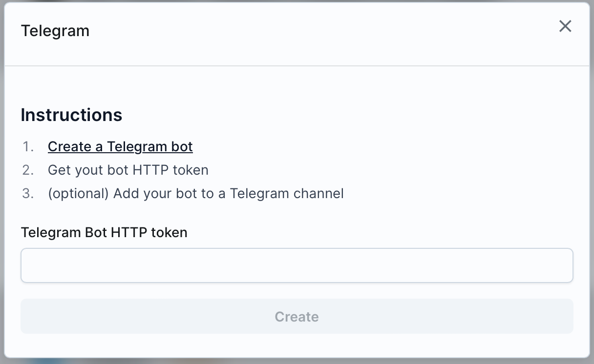
Task: Click the Telegram Bot HTTP token label
Action: pyautogui.click(x=104, y=232)
